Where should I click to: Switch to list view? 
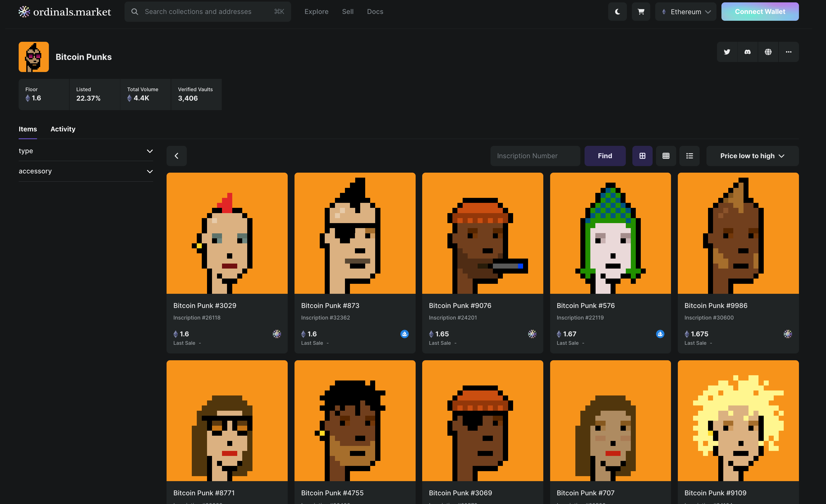pos(689,156)
